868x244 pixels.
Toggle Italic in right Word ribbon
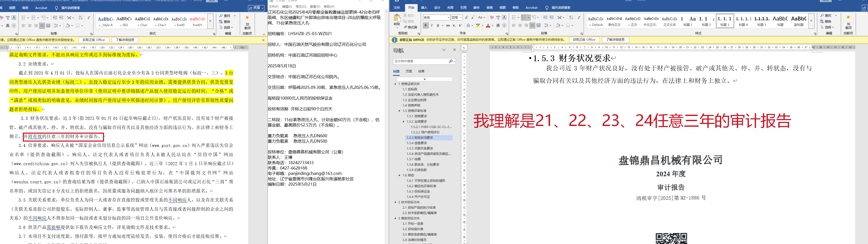[432, 26]
